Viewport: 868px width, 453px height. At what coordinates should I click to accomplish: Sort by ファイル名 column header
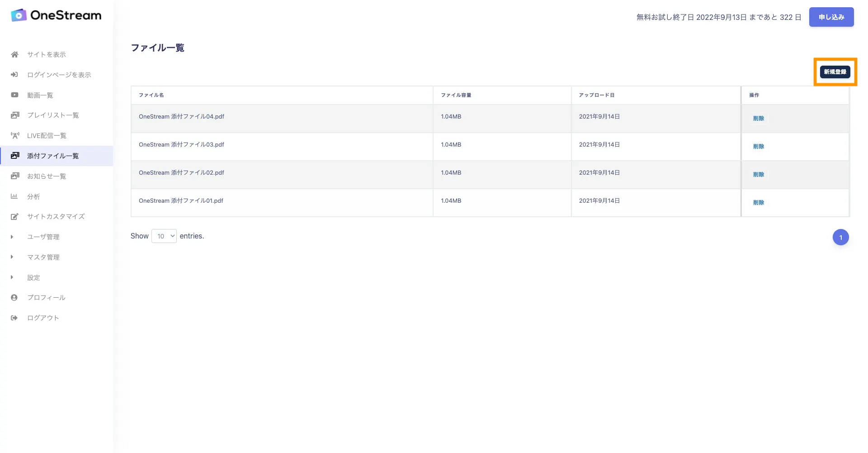(151, 95)
